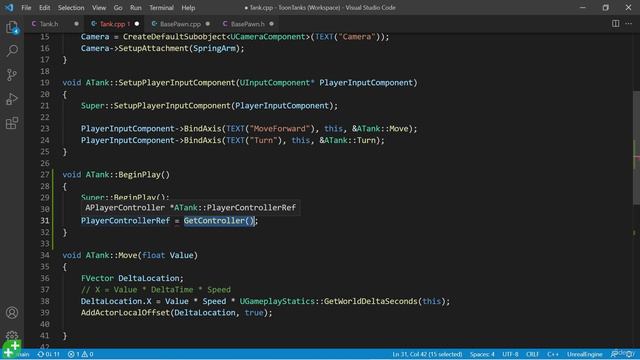Click line number 34 in the gutter
This screenshot has height=360, width=640.
[x=44, y=255]
